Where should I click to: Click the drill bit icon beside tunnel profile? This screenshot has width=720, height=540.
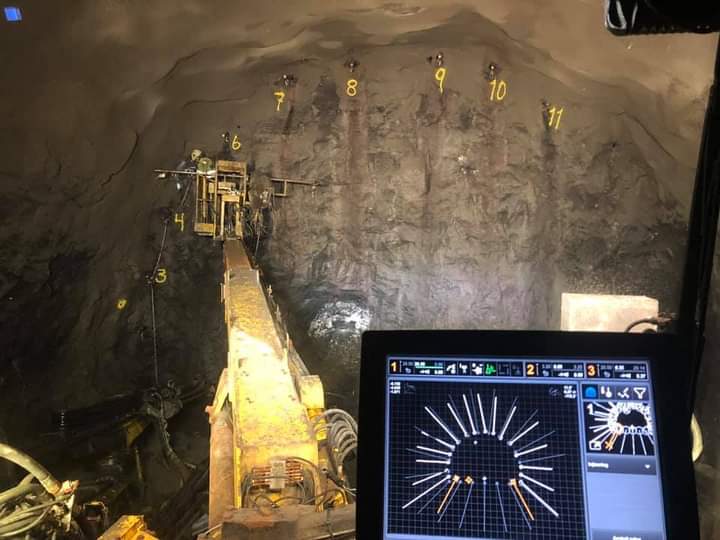(607, 393)
